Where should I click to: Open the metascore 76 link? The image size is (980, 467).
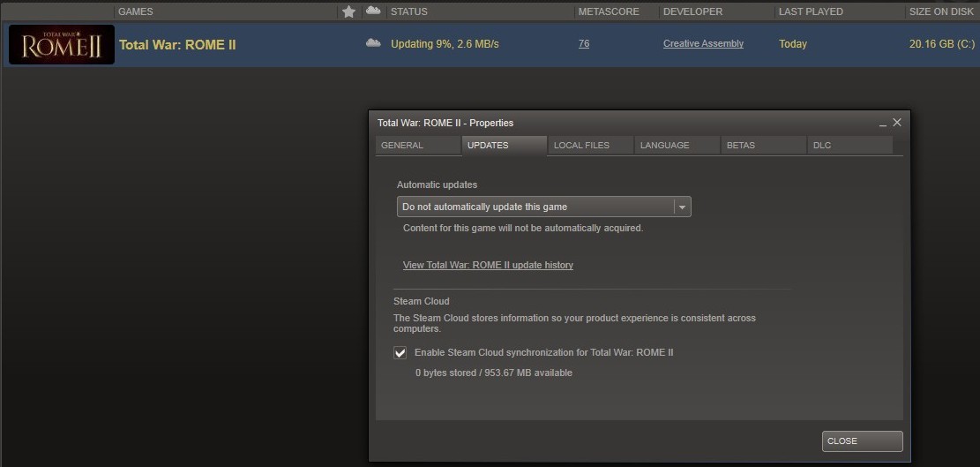pyautogui.click(x=584, y=44)
